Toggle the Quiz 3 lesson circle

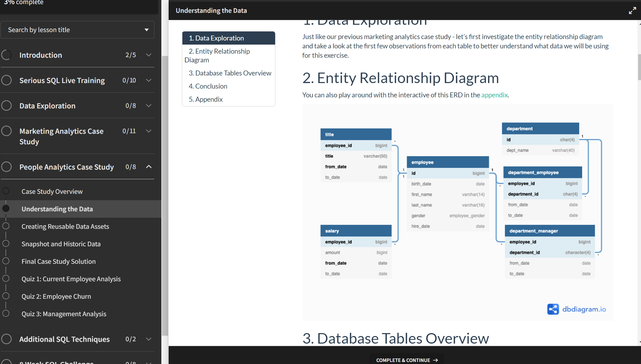[6, 313]
